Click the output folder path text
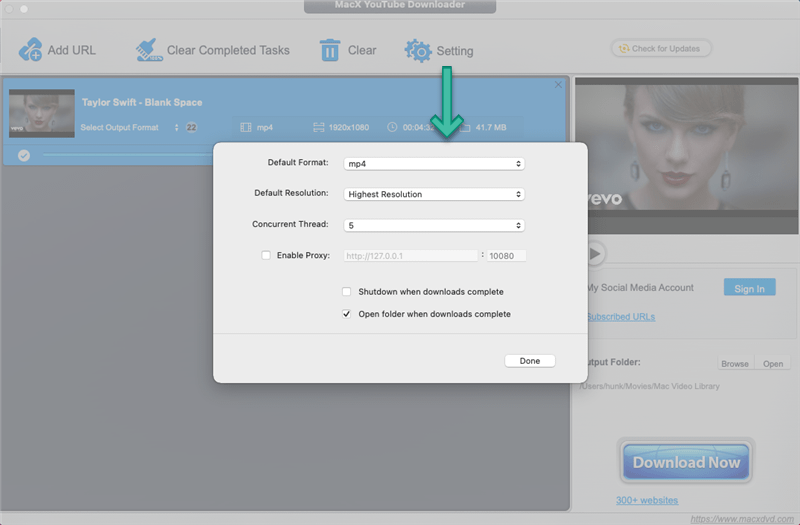The image size is (800, 525). [x=650, y=386]
